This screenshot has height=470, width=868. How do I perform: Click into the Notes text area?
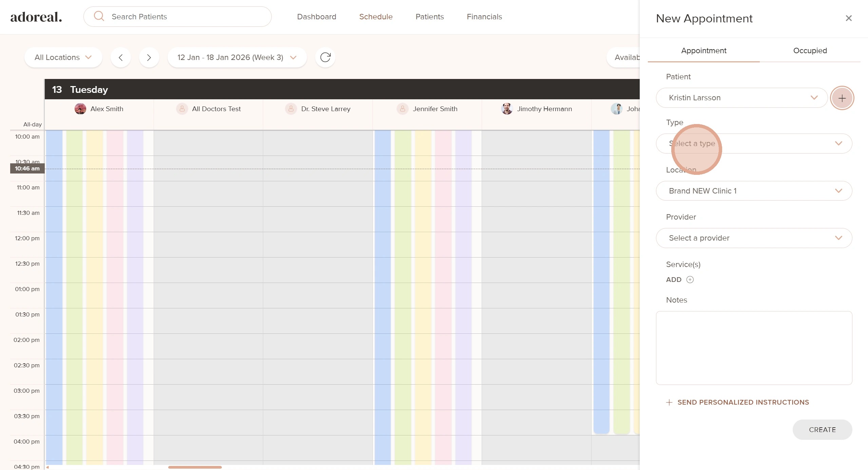coord(754,348)
